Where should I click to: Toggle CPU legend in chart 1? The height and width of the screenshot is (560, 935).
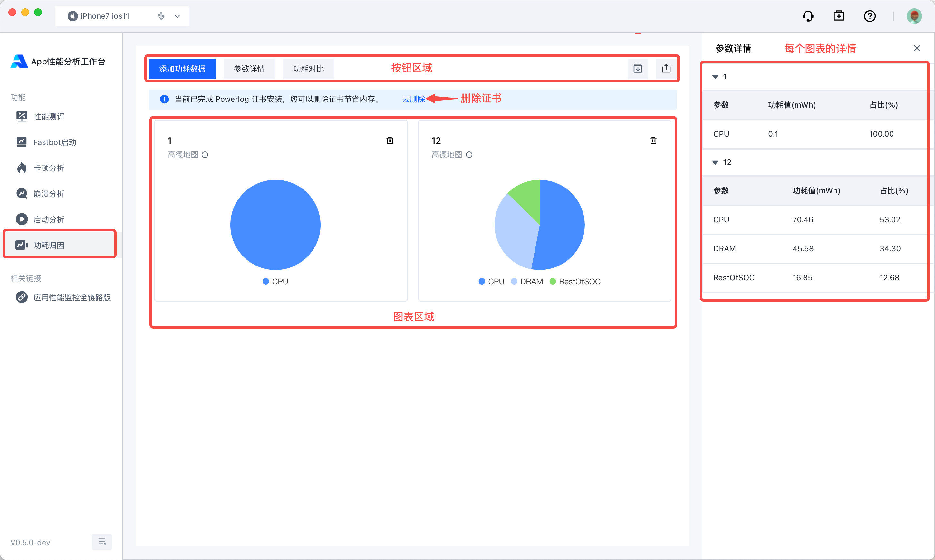(275, 282)
